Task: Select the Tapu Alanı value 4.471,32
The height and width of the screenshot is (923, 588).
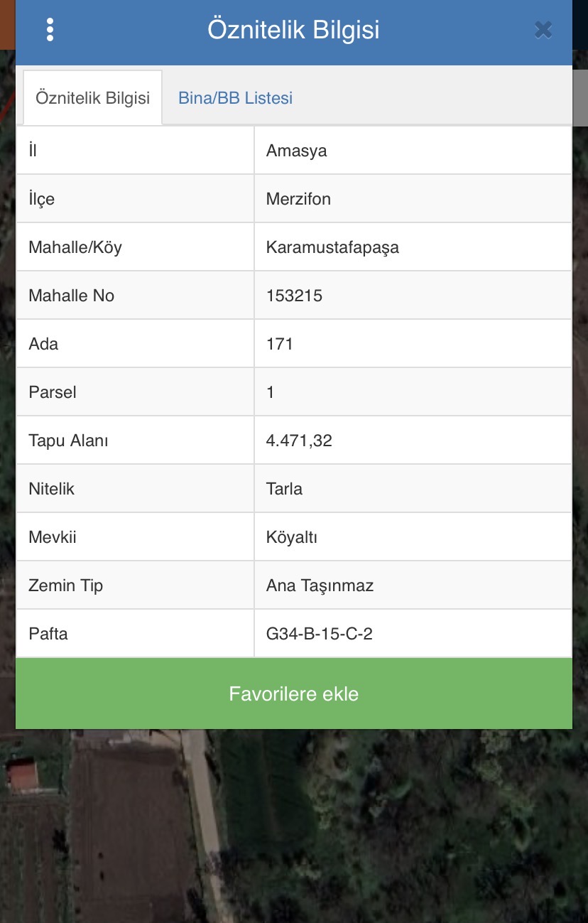Action: tap(299, 441)
